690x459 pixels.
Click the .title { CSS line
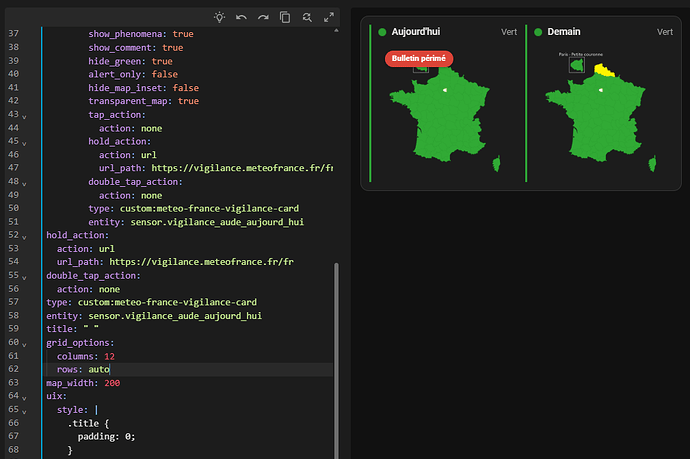click(x=88, y=423)
